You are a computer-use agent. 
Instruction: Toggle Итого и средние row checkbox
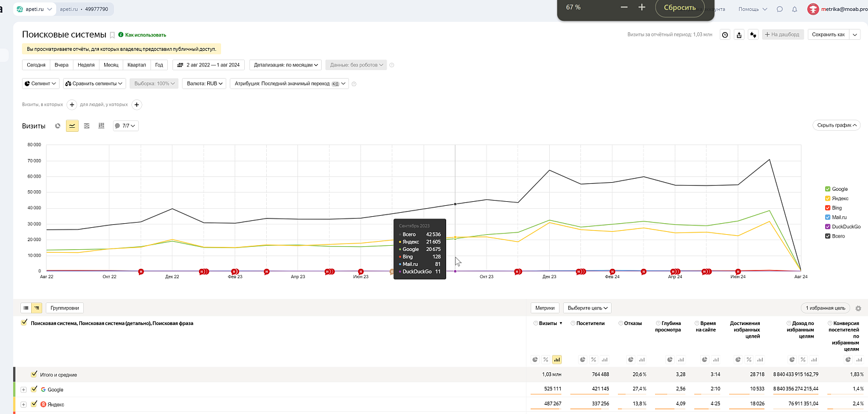click(x=34, y=375)
